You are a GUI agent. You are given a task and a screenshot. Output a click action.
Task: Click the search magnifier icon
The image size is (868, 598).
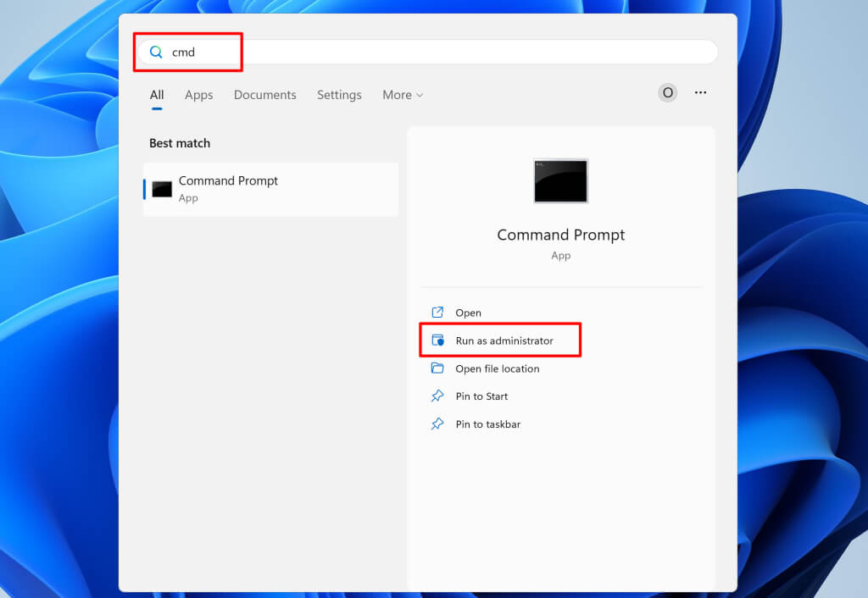(x=156, y=53)
